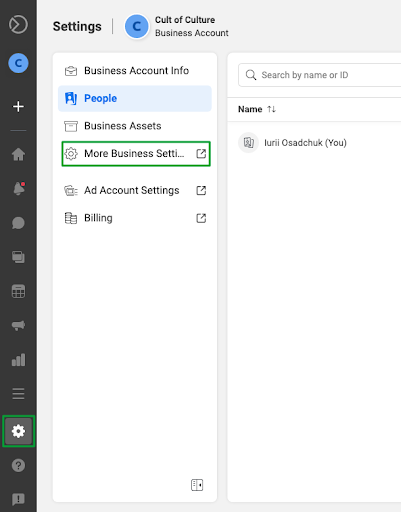The image size is (401, 512).
Task: Open the Ads megaphone icon
Action: (18, 325)
